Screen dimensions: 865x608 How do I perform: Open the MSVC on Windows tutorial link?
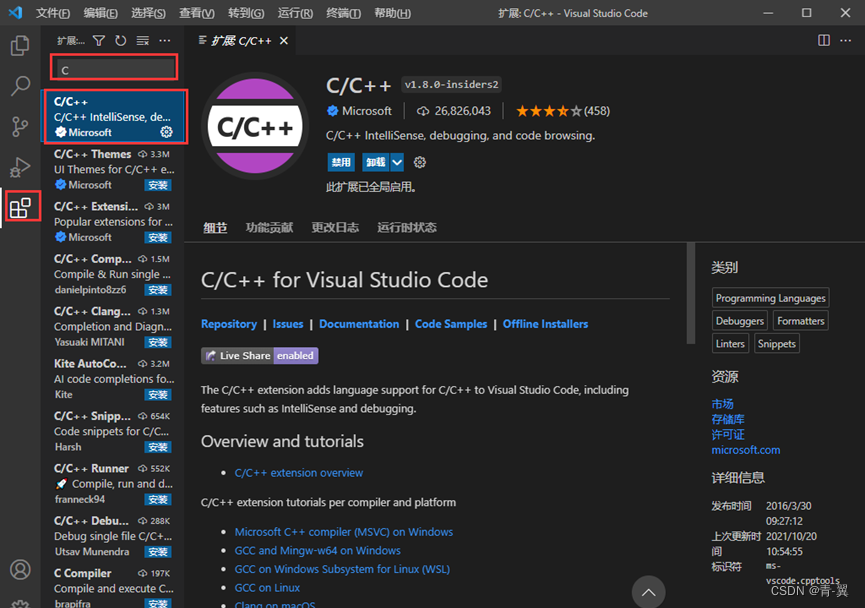pos(344,532)
